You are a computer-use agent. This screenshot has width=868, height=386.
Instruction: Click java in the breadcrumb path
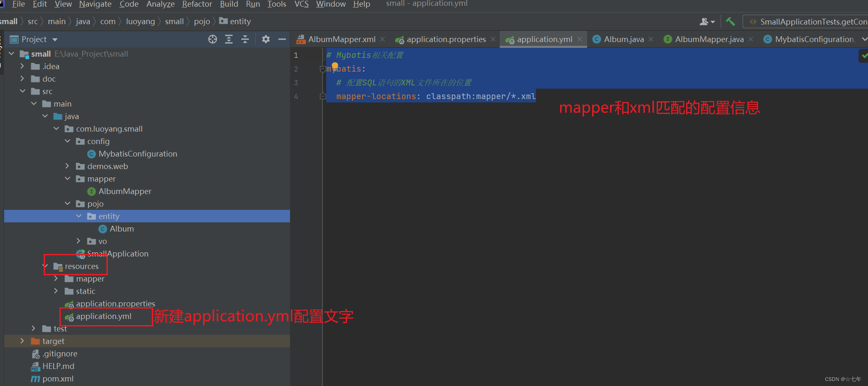pos(83,22)
